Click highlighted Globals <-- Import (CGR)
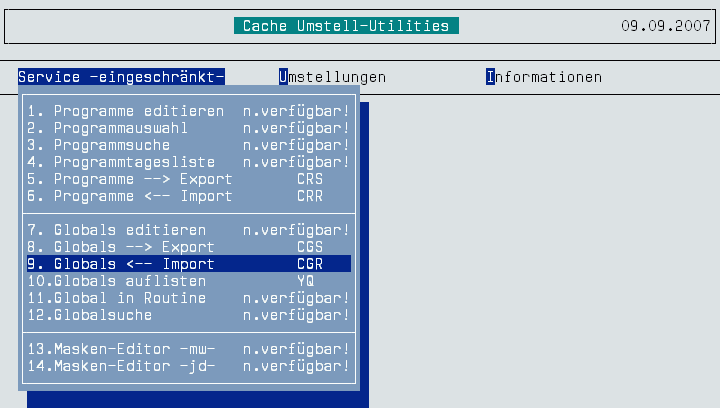The width and height of the screenshot is (720, 408). pyautogui.click(x=189, y=263)
